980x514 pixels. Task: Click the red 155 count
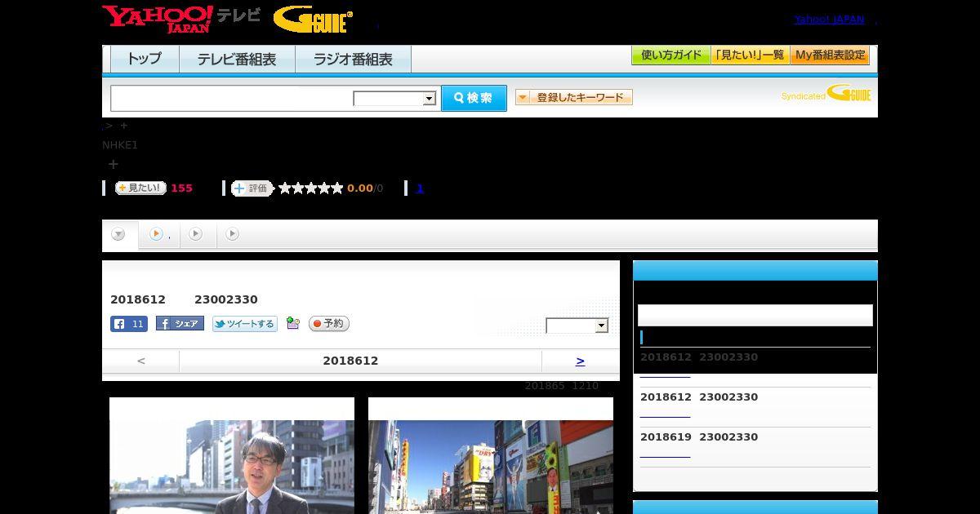[182, 188]
